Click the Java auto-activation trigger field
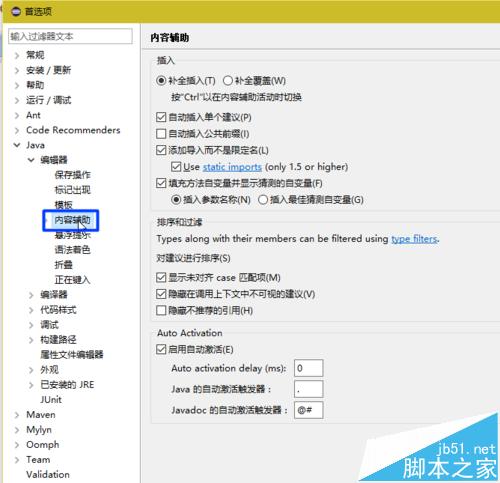This screenshot has height=483, width=500. [x=309, y=389]
